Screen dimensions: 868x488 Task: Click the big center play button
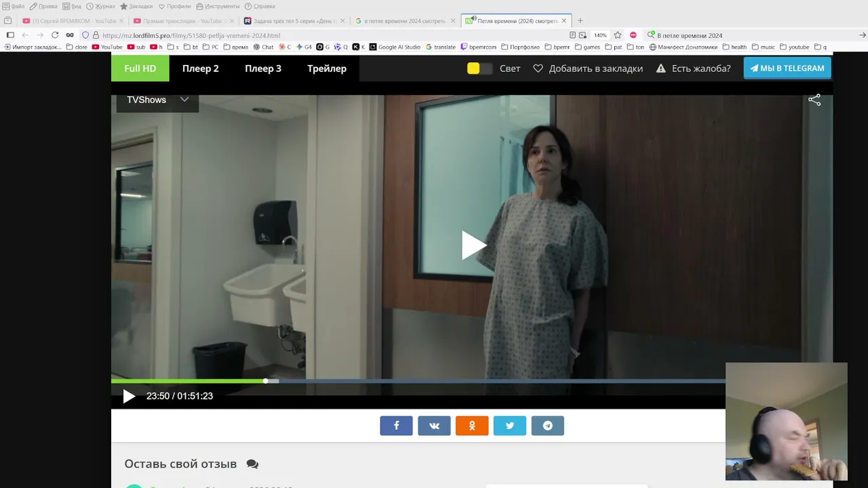coord(473,245)
